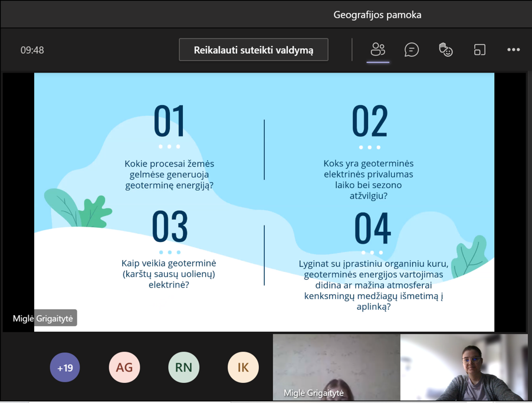The image size is (532, 403).
Task: Select the AG participant avatar
Action: (x=124, y=368)
